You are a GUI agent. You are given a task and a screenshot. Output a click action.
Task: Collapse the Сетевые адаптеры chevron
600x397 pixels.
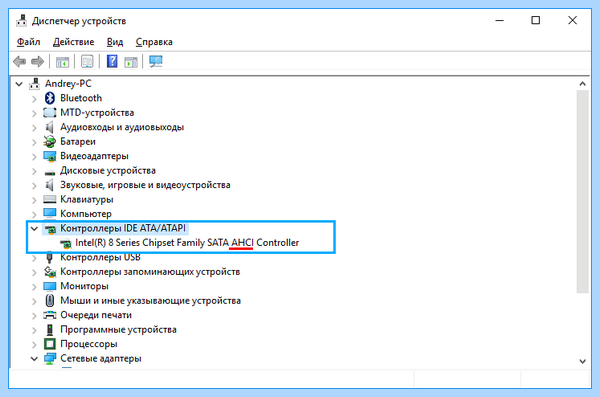coord(34,359)
